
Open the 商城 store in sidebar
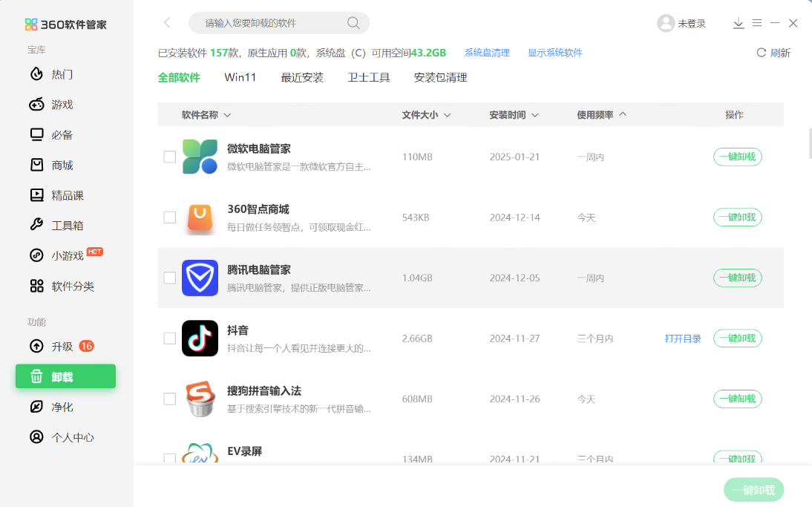coord(52,166)
